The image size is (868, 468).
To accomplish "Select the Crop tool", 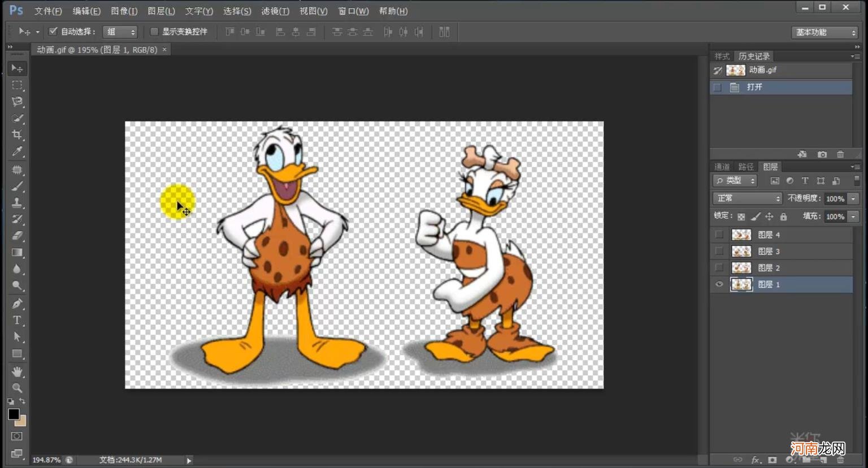I will click(17, 135).
